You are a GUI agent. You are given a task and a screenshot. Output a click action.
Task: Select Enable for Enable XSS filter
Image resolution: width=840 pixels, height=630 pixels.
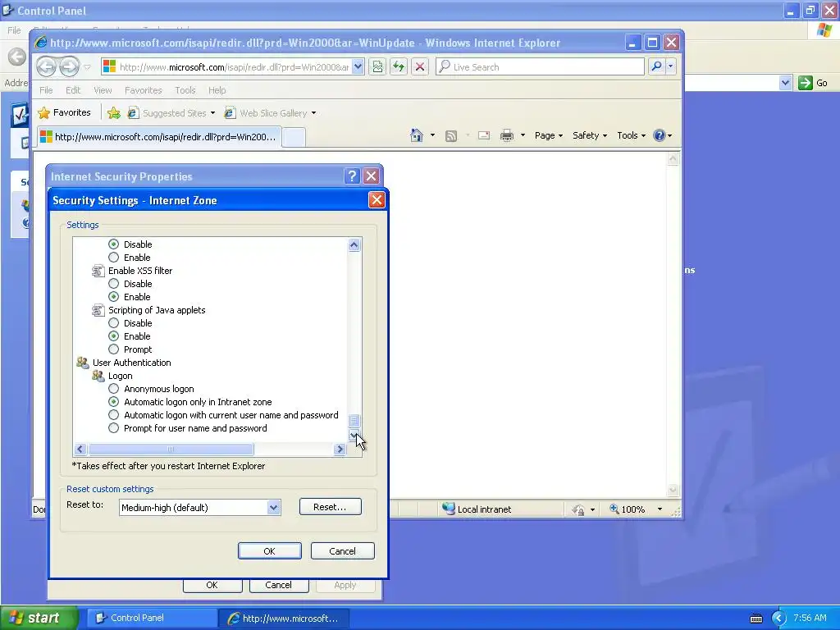tap(113, 297)
